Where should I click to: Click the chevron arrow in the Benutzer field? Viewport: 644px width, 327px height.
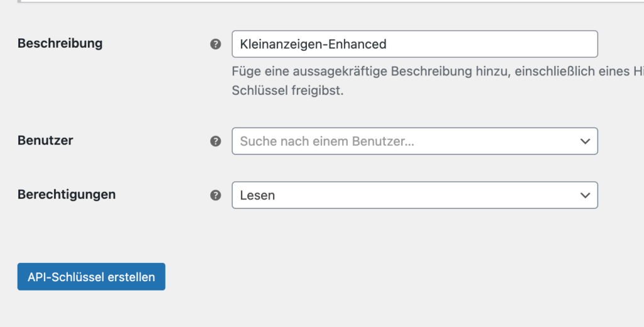(x=585, y=141)
